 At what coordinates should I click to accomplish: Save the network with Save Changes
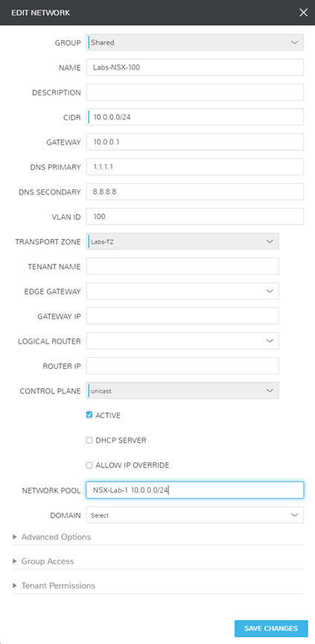pyautogui.click(x=271, y=628)
